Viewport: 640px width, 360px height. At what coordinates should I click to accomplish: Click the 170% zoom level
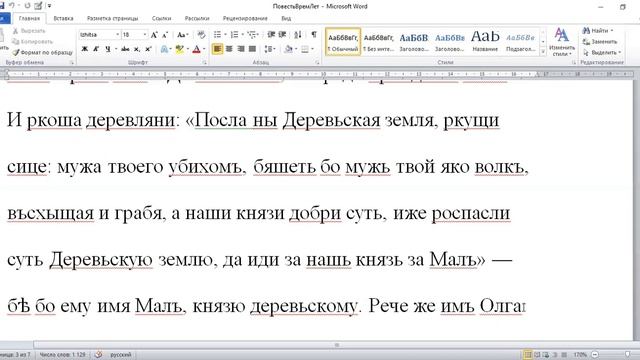(580, 355)
